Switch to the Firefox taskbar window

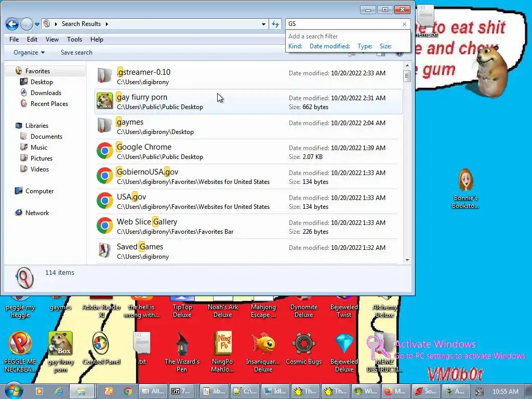coord(395,391)
